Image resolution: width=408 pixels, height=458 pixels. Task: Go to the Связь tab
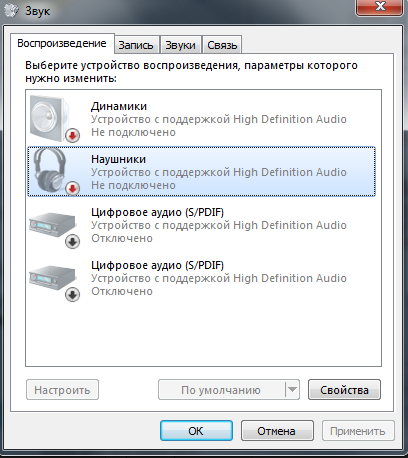pos(222,45)
